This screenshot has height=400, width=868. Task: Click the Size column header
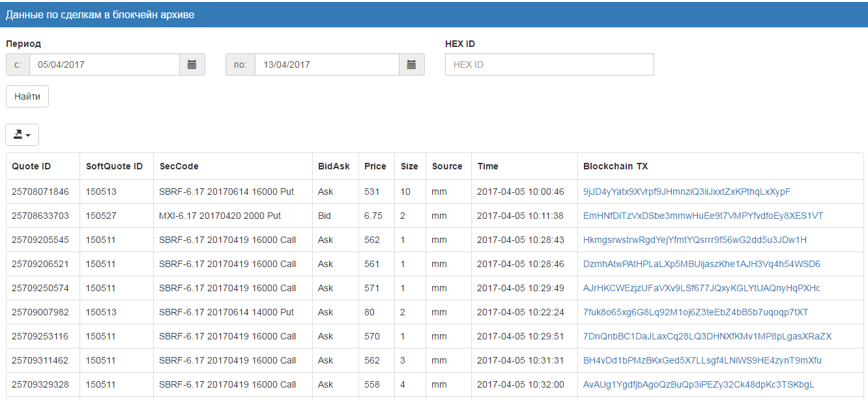pos(409,166)
